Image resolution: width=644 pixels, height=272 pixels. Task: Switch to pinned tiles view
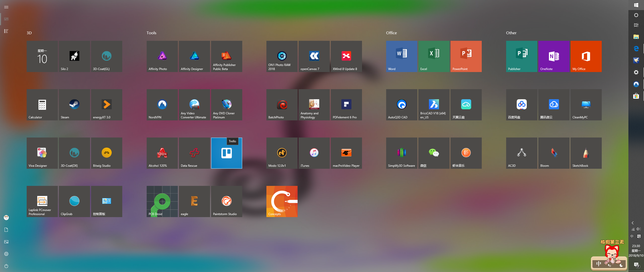coord(6,19)
